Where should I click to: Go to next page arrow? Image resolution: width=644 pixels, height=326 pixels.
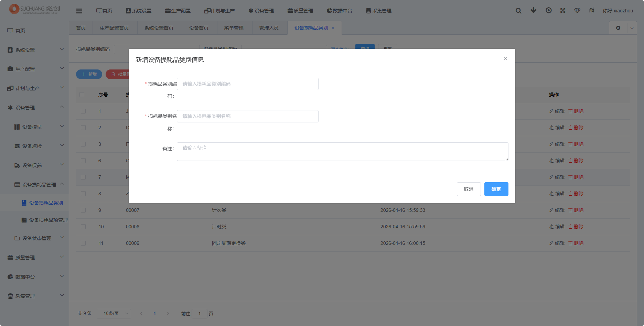[168, 313]
